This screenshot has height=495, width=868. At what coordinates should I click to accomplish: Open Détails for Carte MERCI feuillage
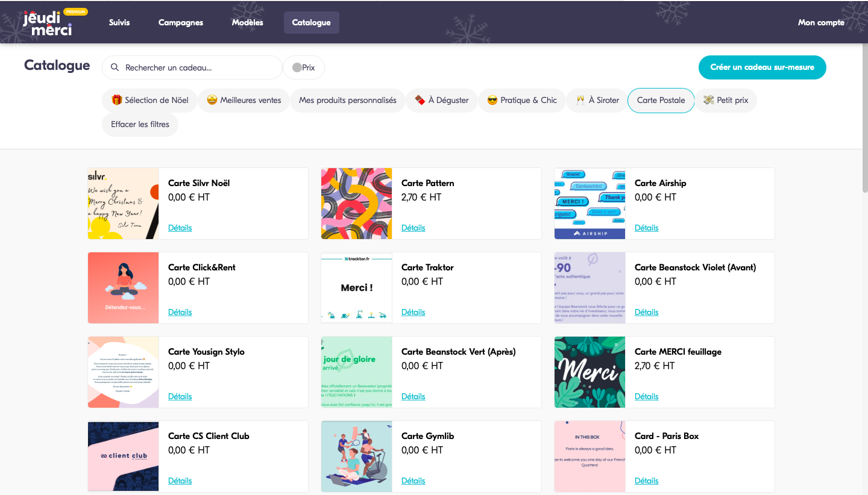click(647, 396)
